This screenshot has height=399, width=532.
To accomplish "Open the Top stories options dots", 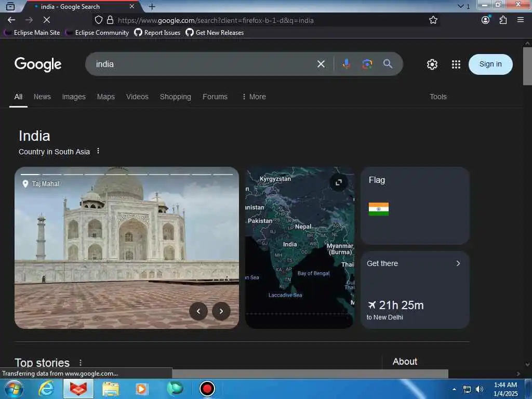I will click(81, 362).
